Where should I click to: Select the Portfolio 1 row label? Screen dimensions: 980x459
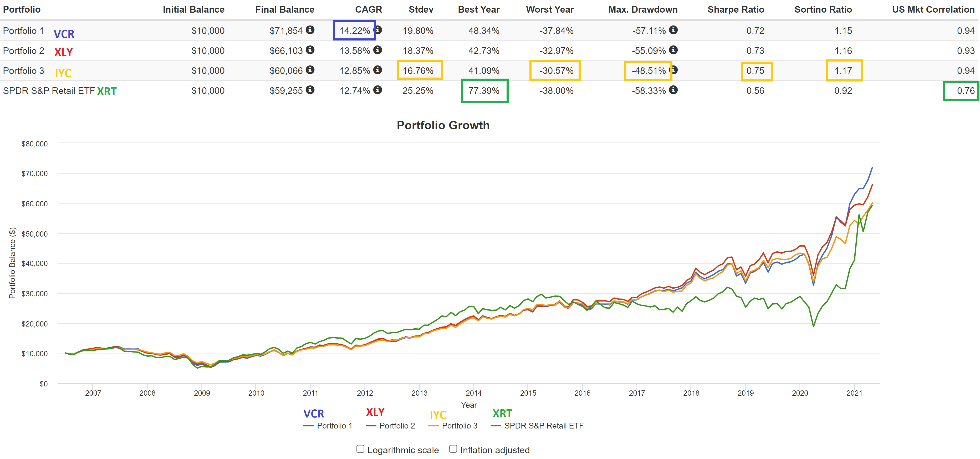coord(24,31)
